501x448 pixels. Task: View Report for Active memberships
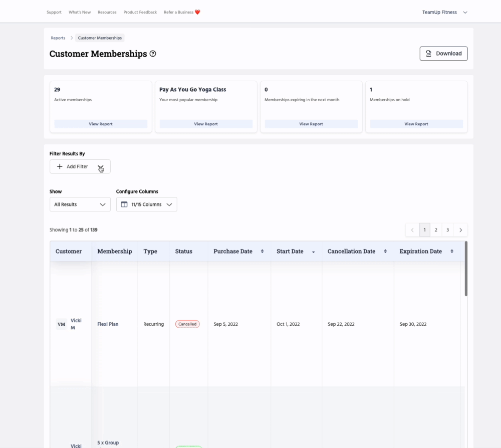(101, 124)
